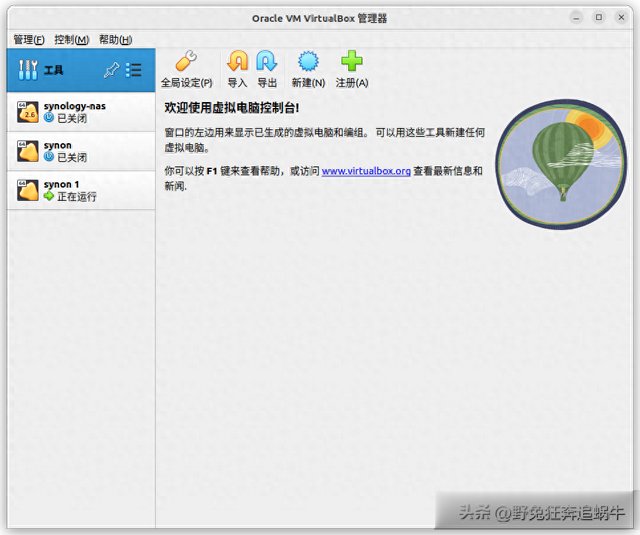Screen dimensions: 640x535
Task: Select the 工具 Tools icon
Action: click(28, 70)
